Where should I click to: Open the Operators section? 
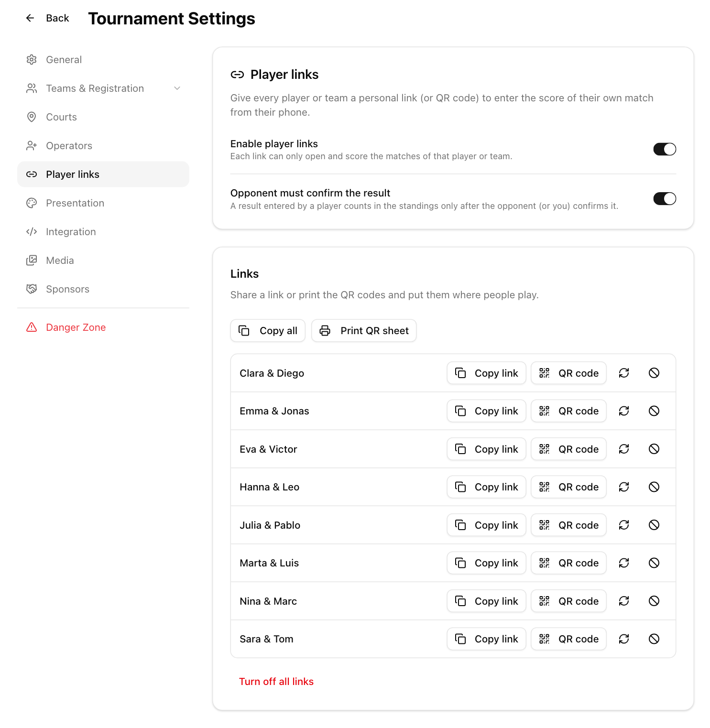click(x=103, y=146)
